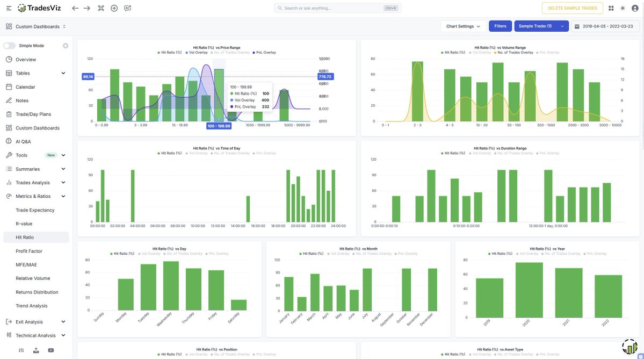
Task: Toggle PnL Overlay in the Price Range chart
Action: click(x=264, y=53)
